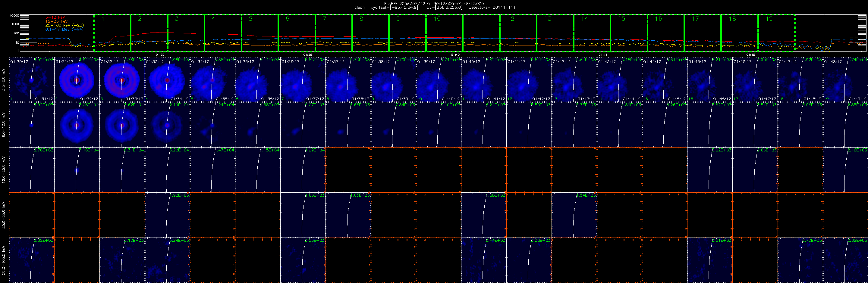Image resolution: width=868 pixels, height=283 pixels.
Task: Open the 3.0-6.0 keV image at 01:42:12
Action: coord(574,79)
